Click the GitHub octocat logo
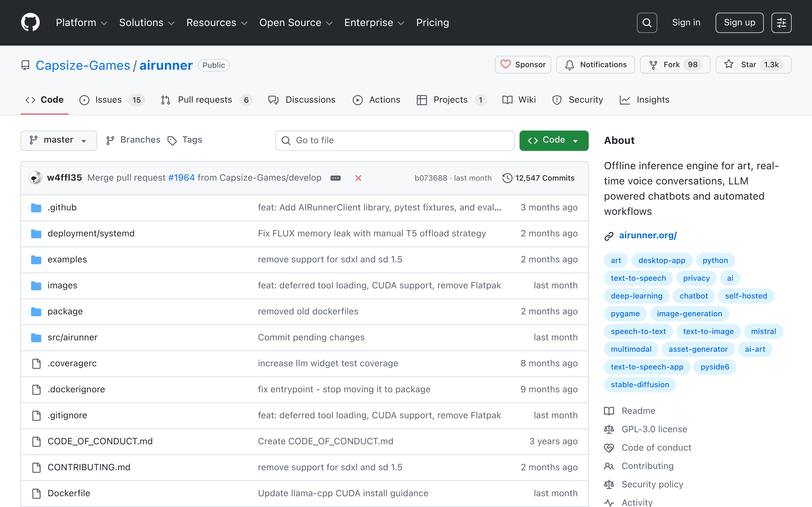This screenshot has height=507, width=812. click(x=30, y=22)
